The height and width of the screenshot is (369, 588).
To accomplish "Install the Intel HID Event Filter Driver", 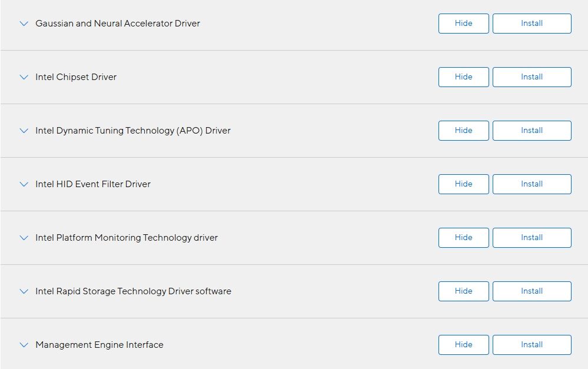I will 531,184.
